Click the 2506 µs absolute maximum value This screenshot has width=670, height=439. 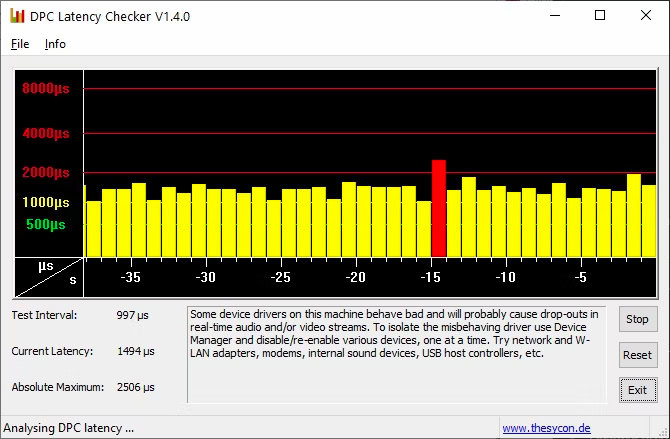(136, 387)
